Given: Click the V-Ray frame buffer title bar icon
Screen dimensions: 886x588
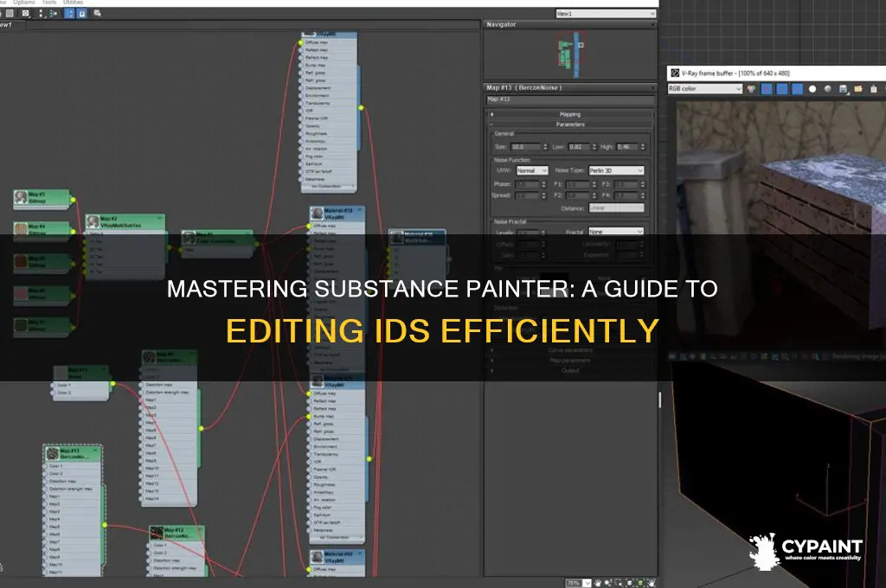Looking at the screenshot, I should coord(675,73).
